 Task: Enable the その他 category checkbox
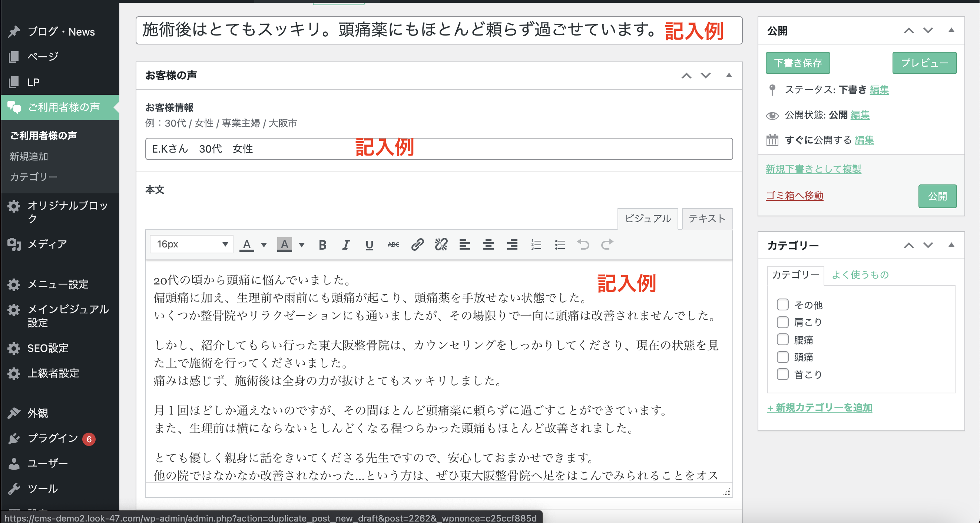tap(782, 304)
